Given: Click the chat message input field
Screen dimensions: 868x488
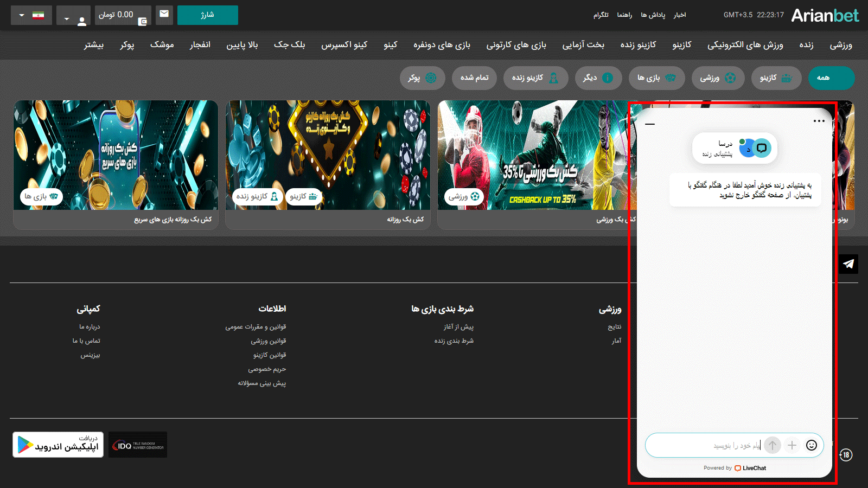Looking at the screenshot, I should point(705,445).
